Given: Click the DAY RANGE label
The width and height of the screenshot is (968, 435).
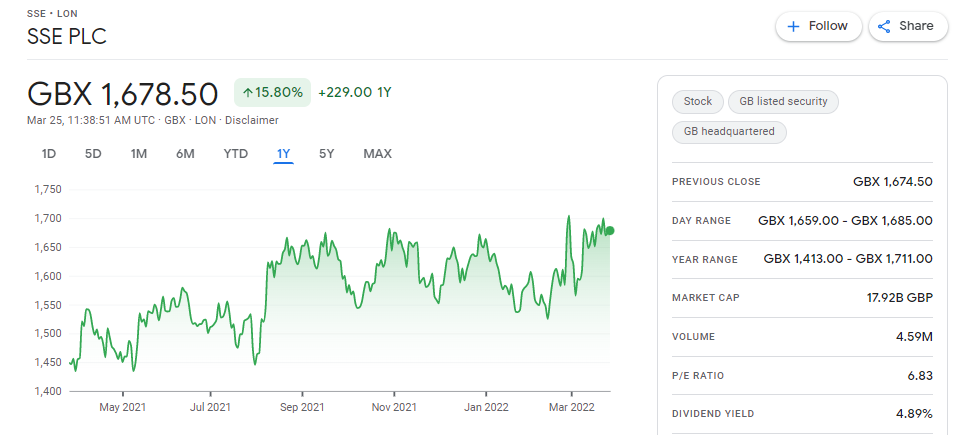Looking at the screenshot, I should coord(701,221).
